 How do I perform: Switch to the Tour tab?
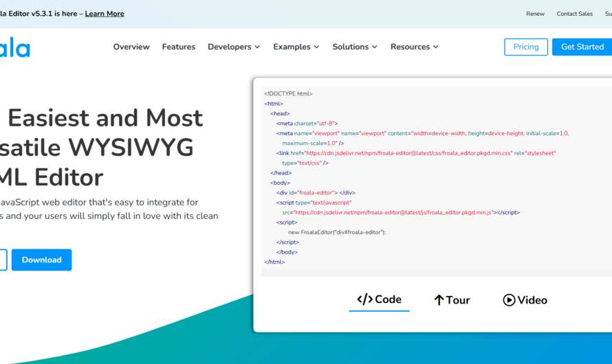452,300
